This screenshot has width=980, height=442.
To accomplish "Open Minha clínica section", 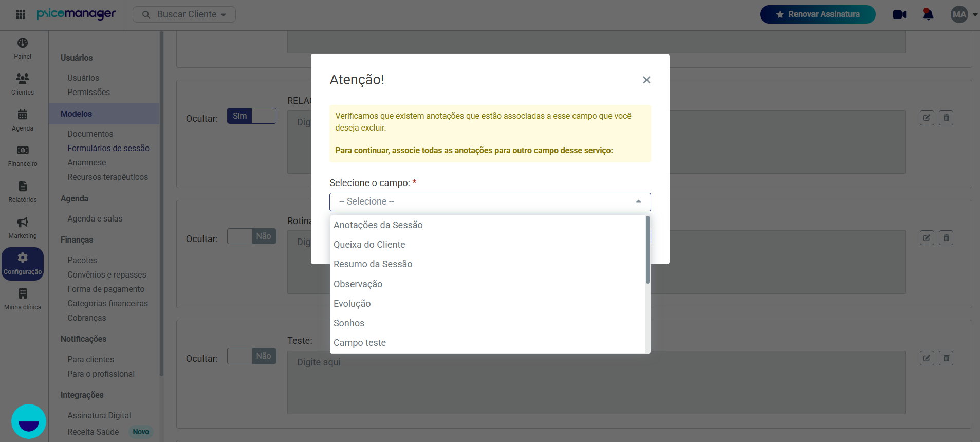I will 23,299.
